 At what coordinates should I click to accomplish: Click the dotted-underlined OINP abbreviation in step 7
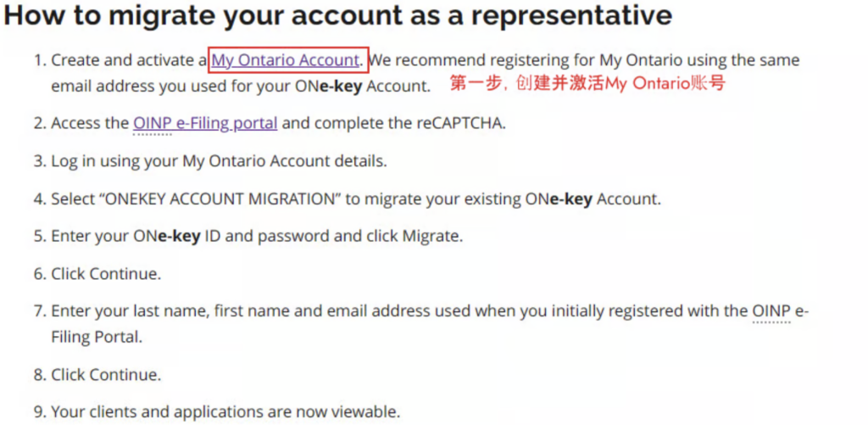pyautogui.click(x=771, y=311)
